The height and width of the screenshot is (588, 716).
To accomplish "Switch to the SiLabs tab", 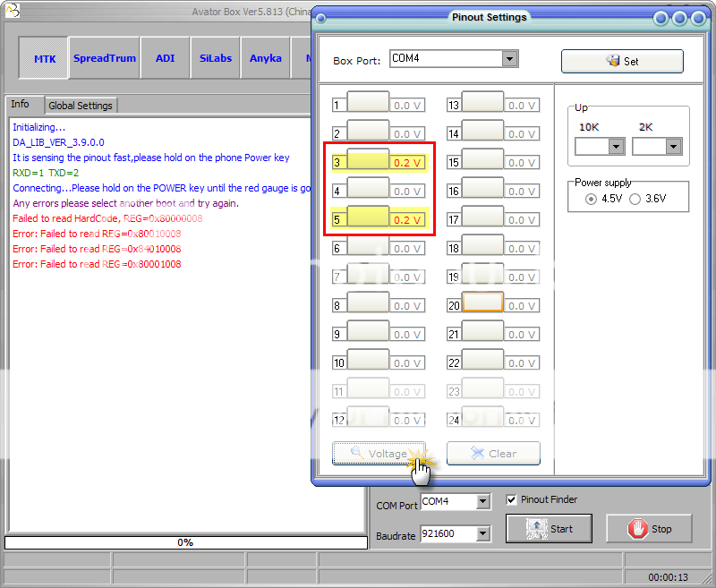I will coord(215,58).
